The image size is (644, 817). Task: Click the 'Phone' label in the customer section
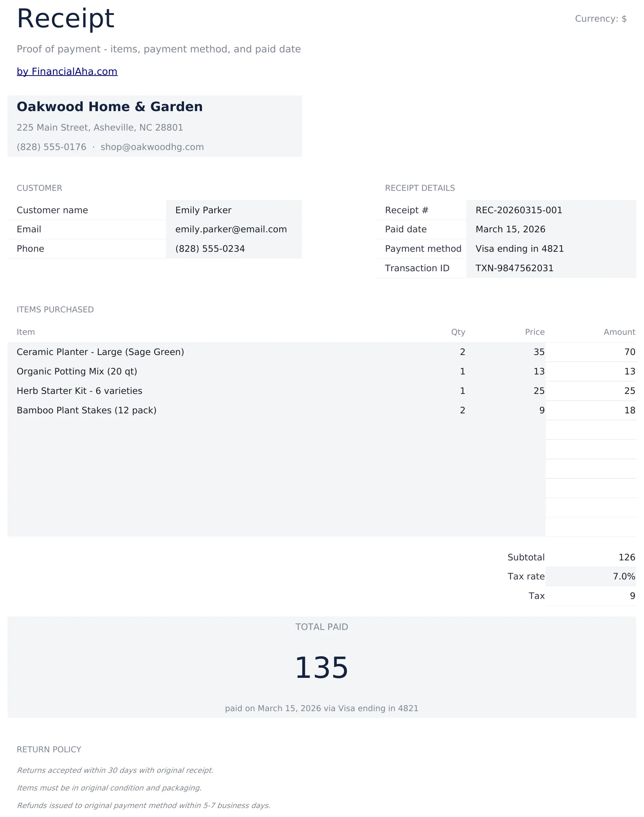[x=31, y=249]
